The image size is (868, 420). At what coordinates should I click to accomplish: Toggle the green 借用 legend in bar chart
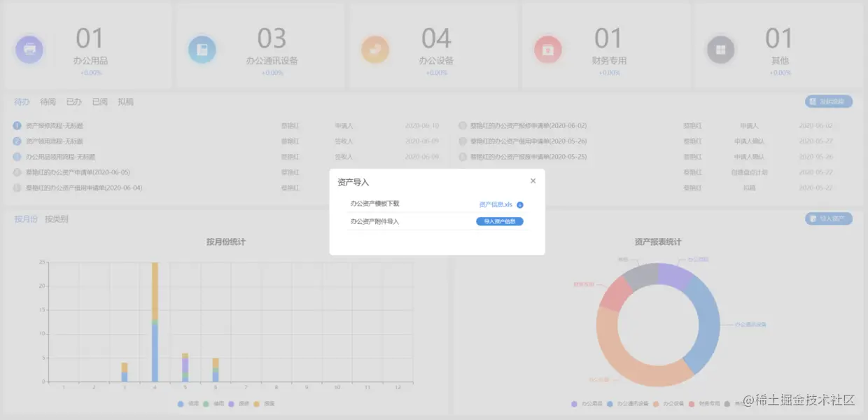tap(213, 404)
